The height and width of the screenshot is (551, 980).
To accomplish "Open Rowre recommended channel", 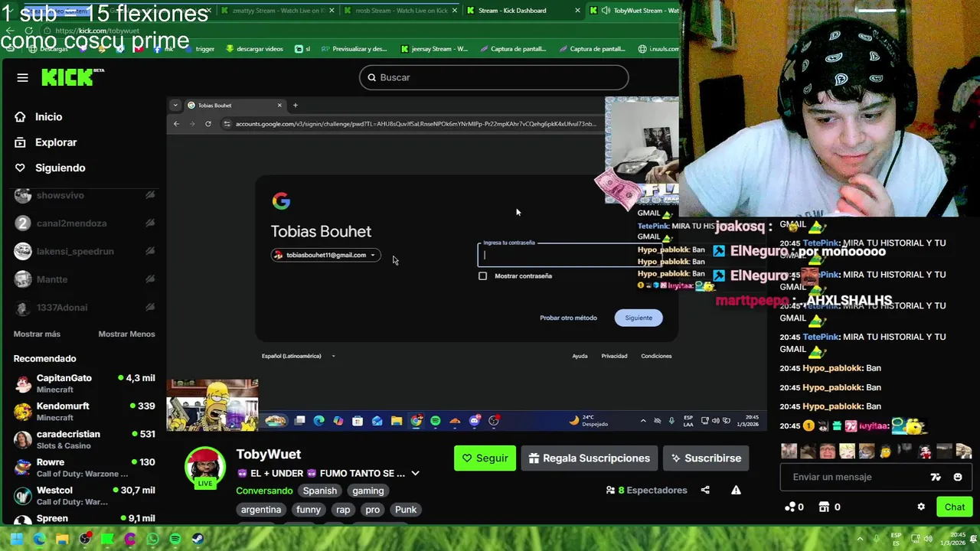I will pyautogui.click(x=84, y=468).
